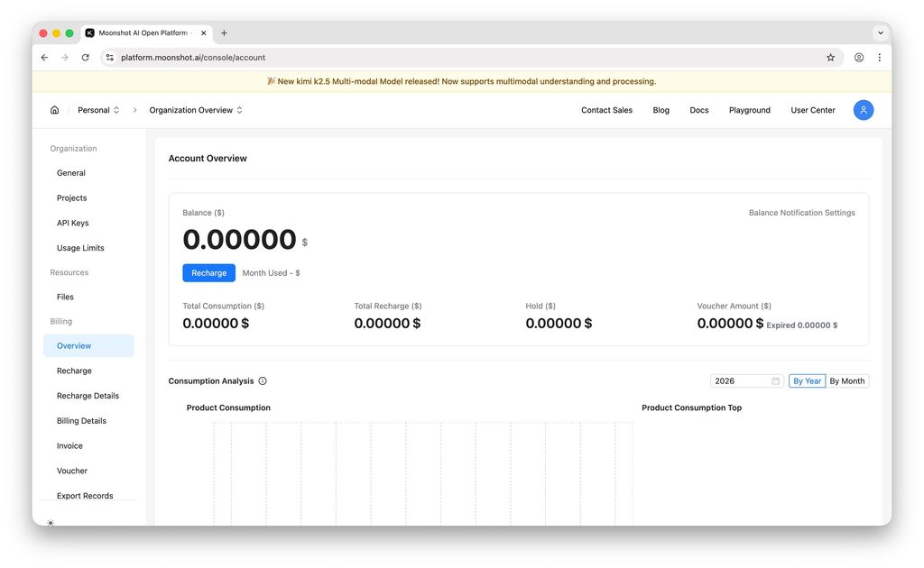924x568 pixels.
Task: Close the Moonshot AI Open Platform tab
Action: (203, 33)
